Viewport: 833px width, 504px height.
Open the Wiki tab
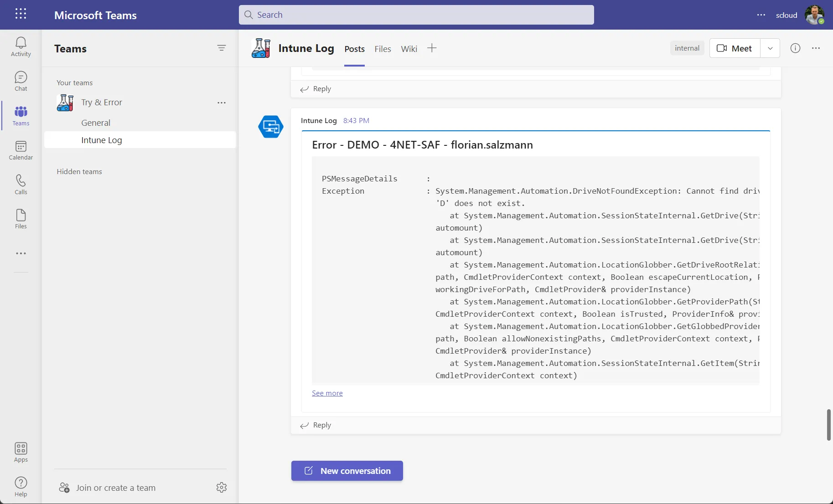click(409, 49)
